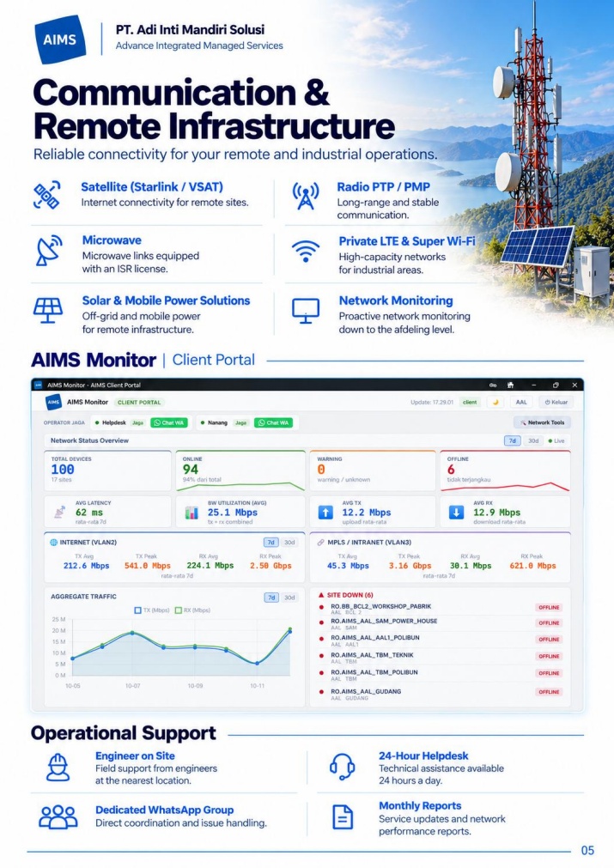Click the BW Utilization bar chart icon

click(191, 513)
